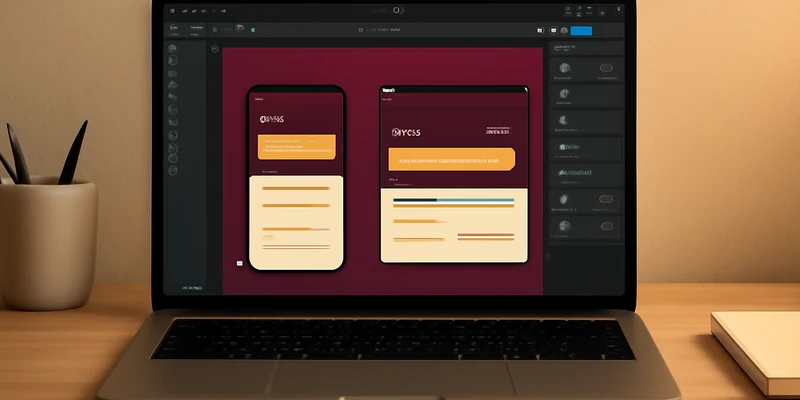Click the blue button in the top toolbar
The width and height of the screenshot is (800, 400).
(581, 31)
